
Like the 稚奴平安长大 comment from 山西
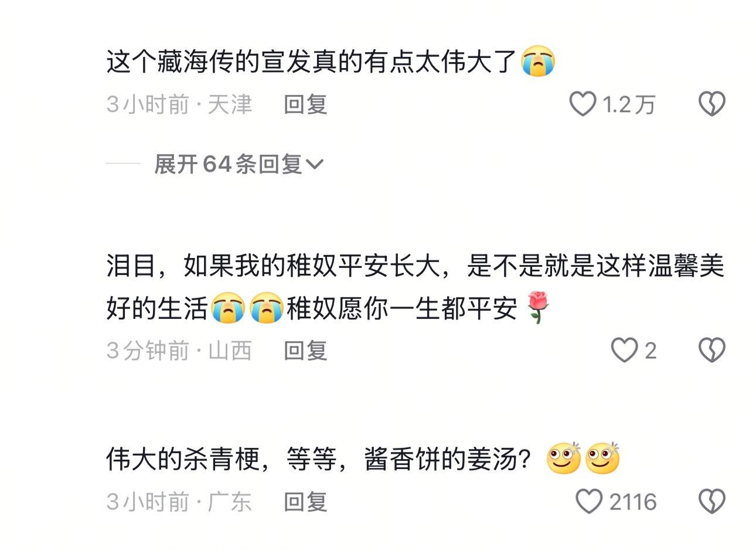624,350
